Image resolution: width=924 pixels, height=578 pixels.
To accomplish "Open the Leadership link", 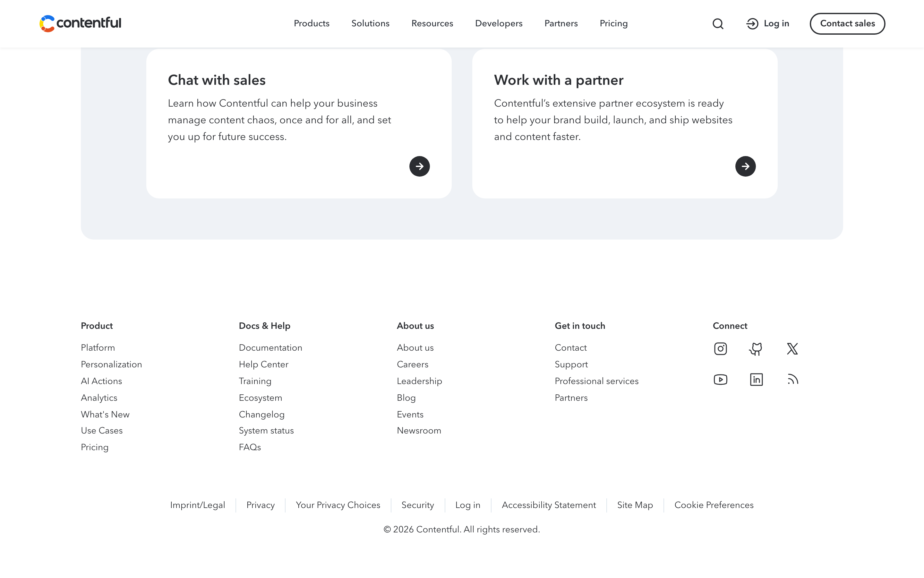I will pyautogui.click(x=419, y=381).
